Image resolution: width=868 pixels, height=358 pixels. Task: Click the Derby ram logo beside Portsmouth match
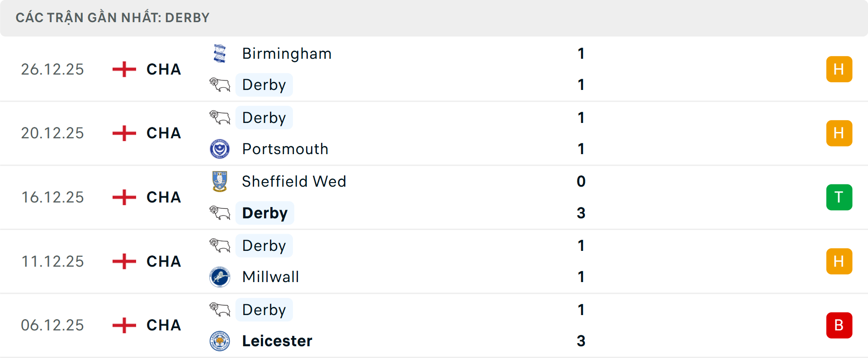pyautogui.click(x=220, y=118)
